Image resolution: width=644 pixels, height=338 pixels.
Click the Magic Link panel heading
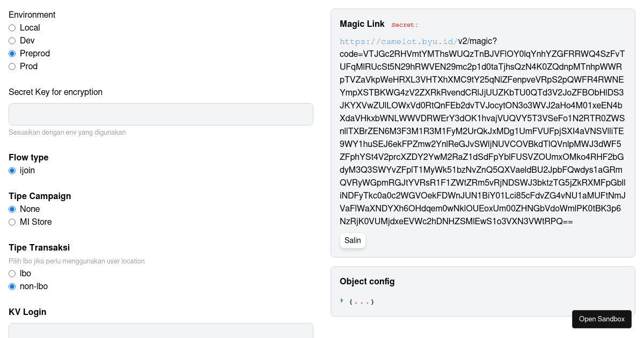point(362,24)
